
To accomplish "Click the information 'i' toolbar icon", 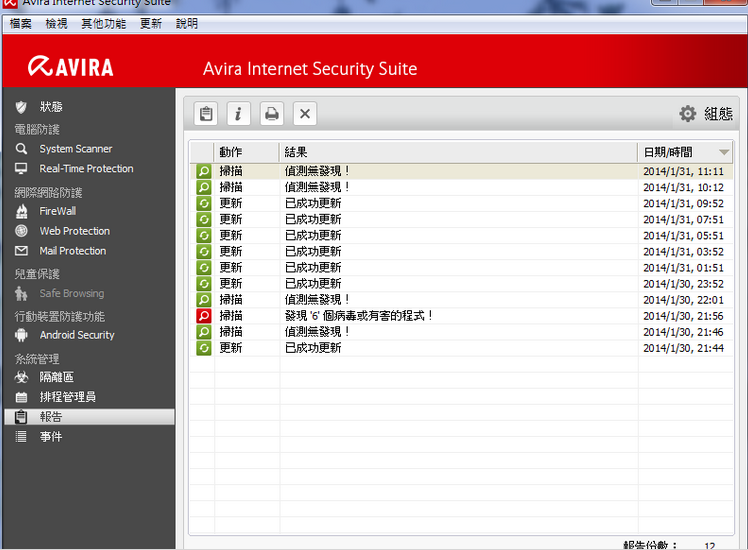I will coord(239,114).
